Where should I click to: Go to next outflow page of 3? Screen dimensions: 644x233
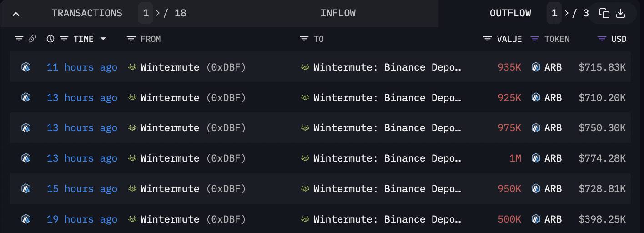[567, 13]
